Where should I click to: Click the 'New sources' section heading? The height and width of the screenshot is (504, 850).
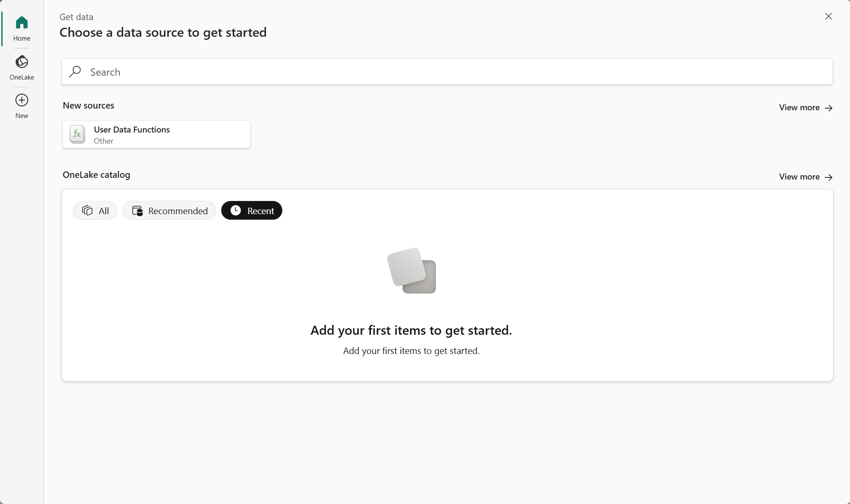[x=89, y=106]
